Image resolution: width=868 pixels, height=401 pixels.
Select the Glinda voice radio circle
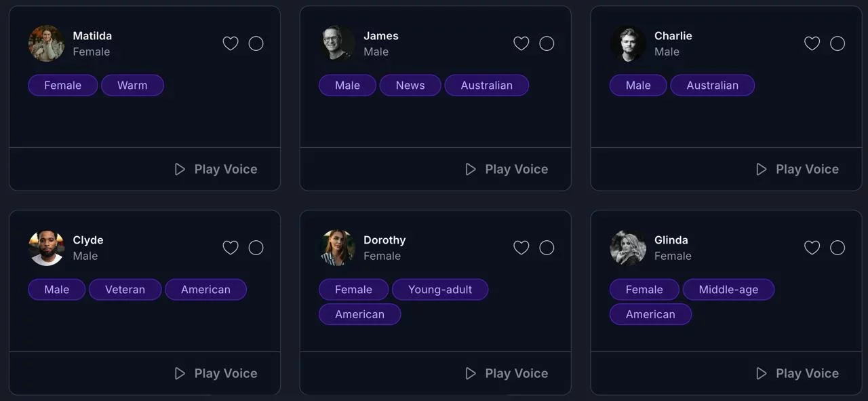(837, 248)
